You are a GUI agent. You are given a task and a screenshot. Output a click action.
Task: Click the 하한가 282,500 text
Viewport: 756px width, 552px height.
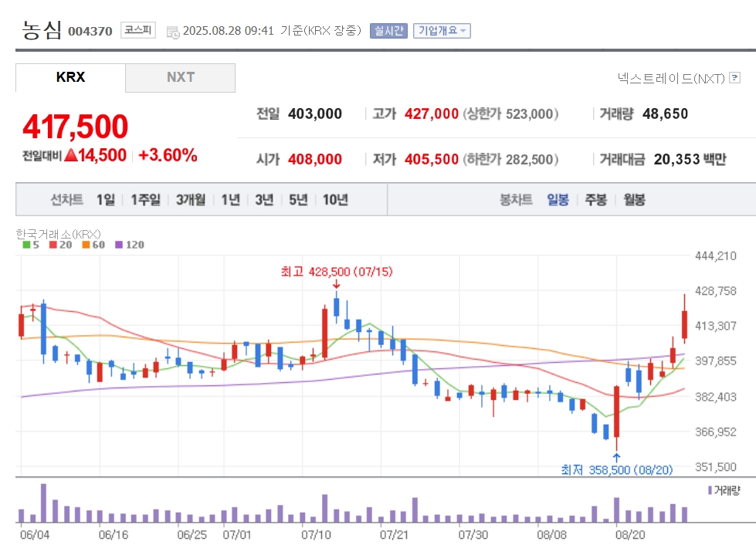click(510, 159)
